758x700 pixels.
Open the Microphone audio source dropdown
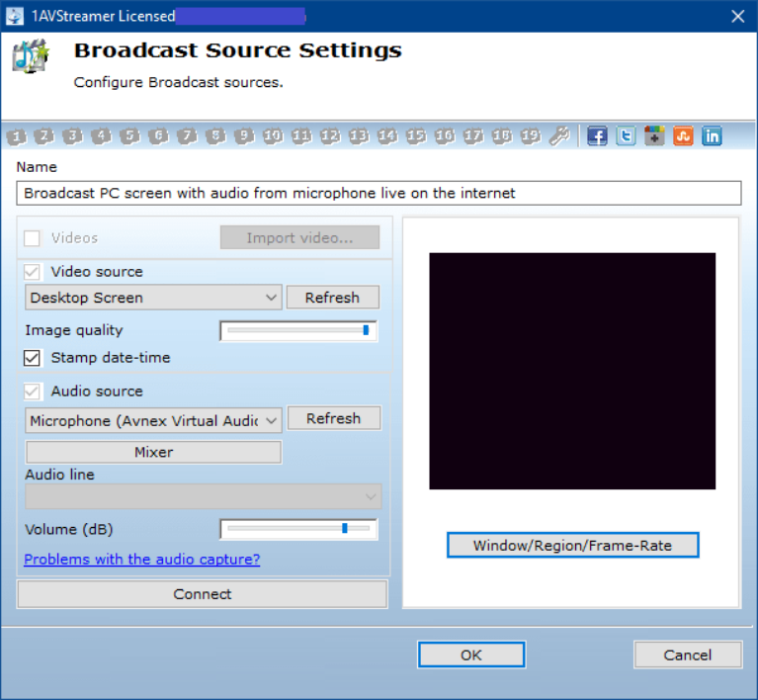(x=153, y=421)
